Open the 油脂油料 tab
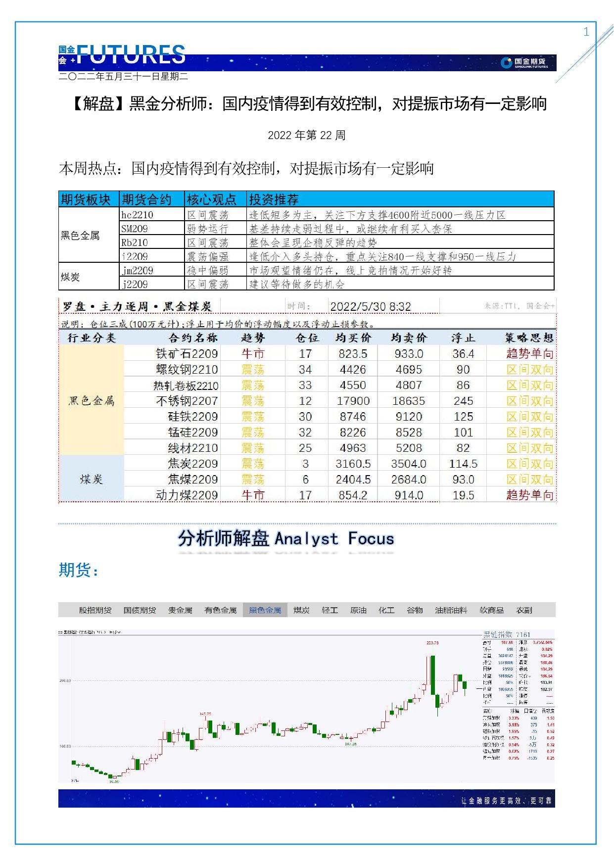 (451, 610)
